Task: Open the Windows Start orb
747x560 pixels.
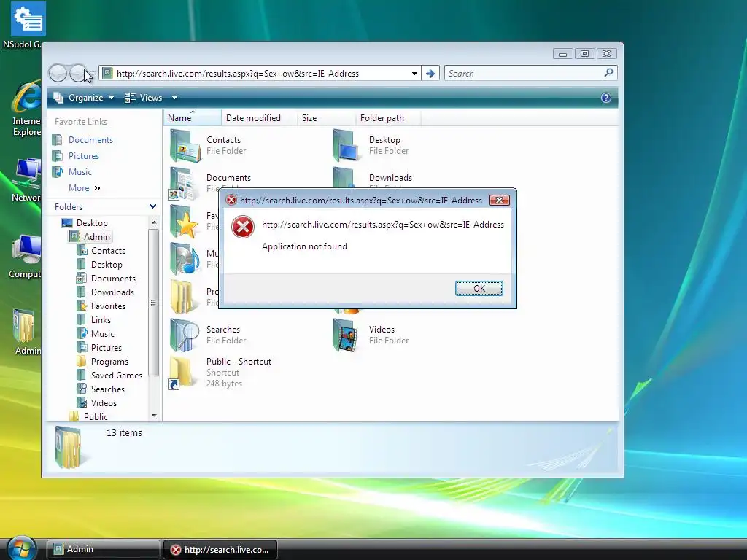Action: point(21,548)
